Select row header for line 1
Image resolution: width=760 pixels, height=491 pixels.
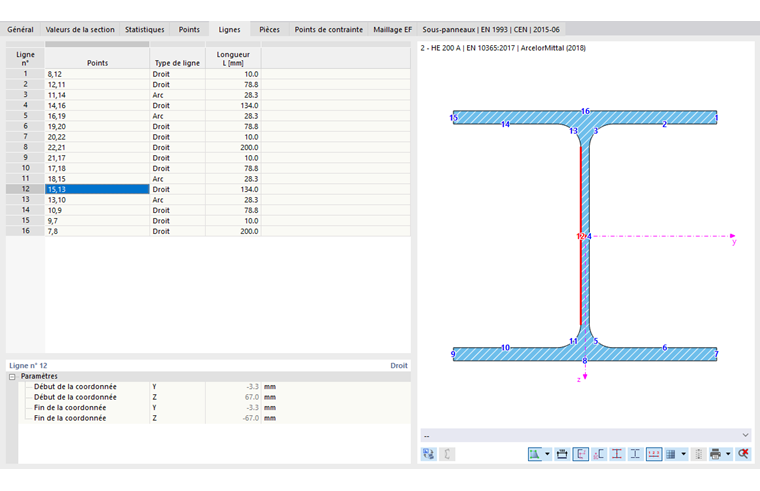click(x=25, y=74)
